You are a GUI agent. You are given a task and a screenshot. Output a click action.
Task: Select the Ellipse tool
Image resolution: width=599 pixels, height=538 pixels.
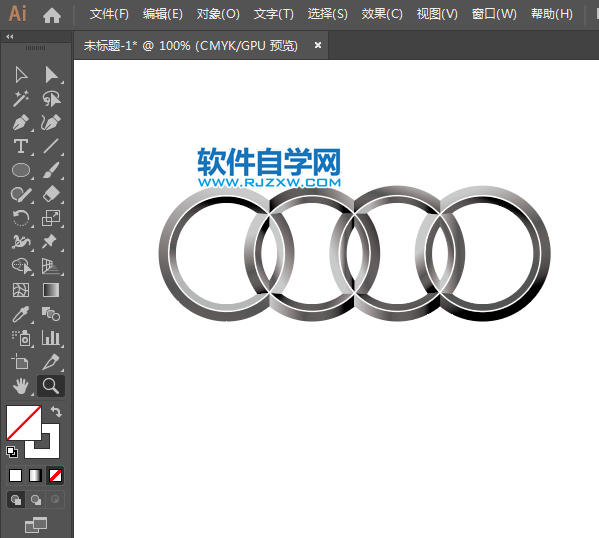point(21,170)
